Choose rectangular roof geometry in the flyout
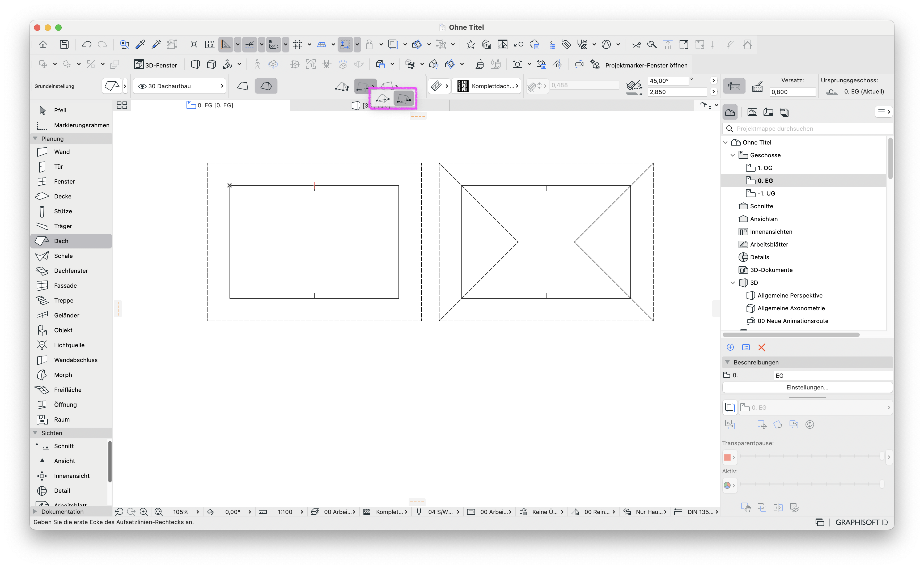The width and height of the screenshot is (924, 569). point(404,99)
